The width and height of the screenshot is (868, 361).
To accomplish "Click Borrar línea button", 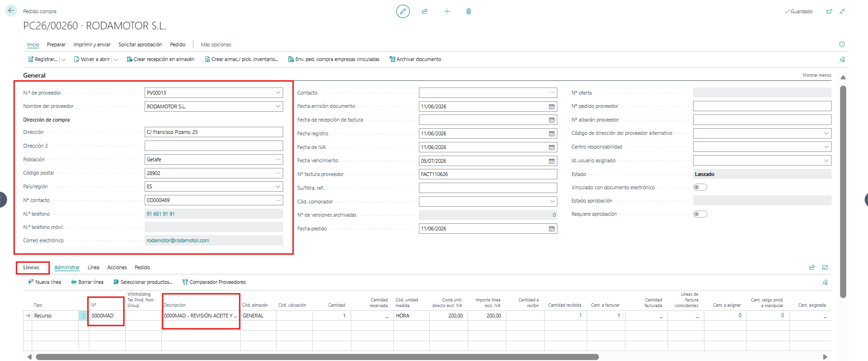I will pos(87,282).
